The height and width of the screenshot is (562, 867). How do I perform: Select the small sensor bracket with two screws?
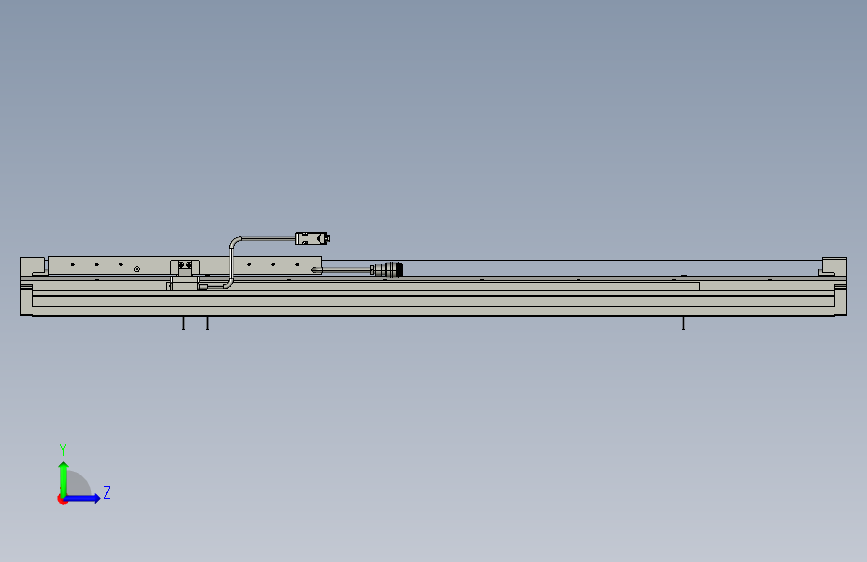[x=185, y=267]
